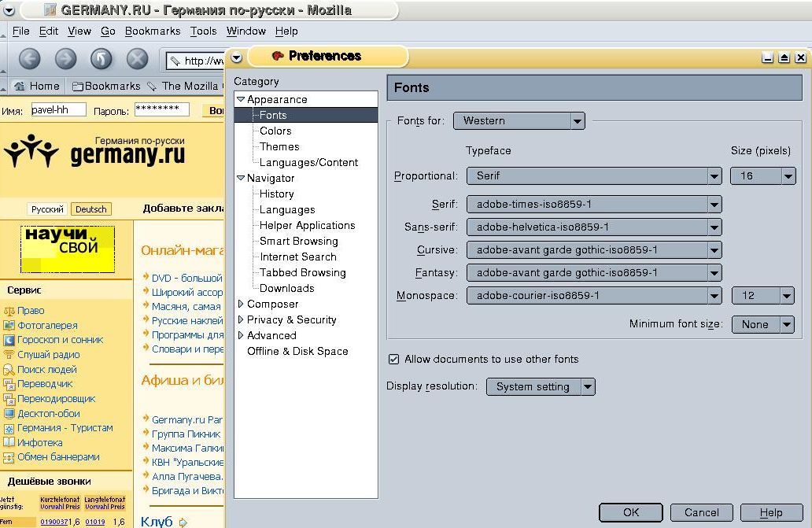The width and height of the screenshot is (812, 528).
Task: Open the Tools menu
Action: (204, 31)
